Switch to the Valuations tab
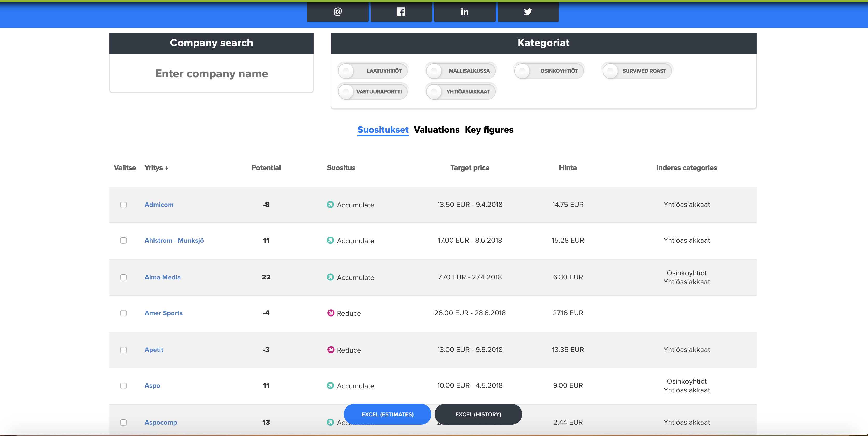Screen dimensions: 868x436 (x=436, y=130)
